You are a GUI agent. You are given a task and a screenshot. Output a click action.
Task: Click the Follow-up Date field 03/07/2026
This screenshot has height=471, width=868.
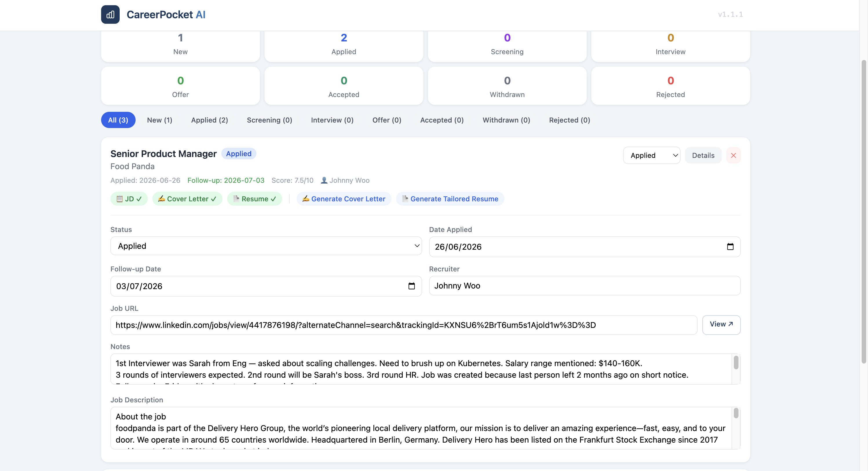266,286
